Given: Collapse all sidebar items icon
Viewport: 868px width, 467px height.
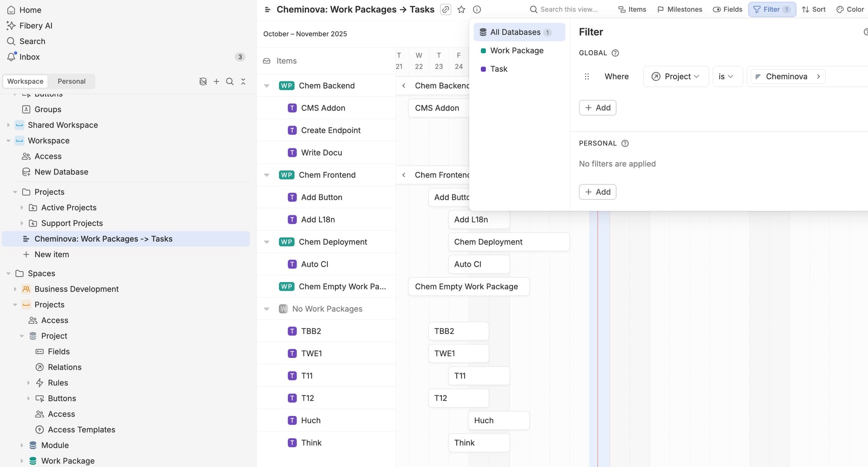Looking at the screenshot, I should coord(243,81).
